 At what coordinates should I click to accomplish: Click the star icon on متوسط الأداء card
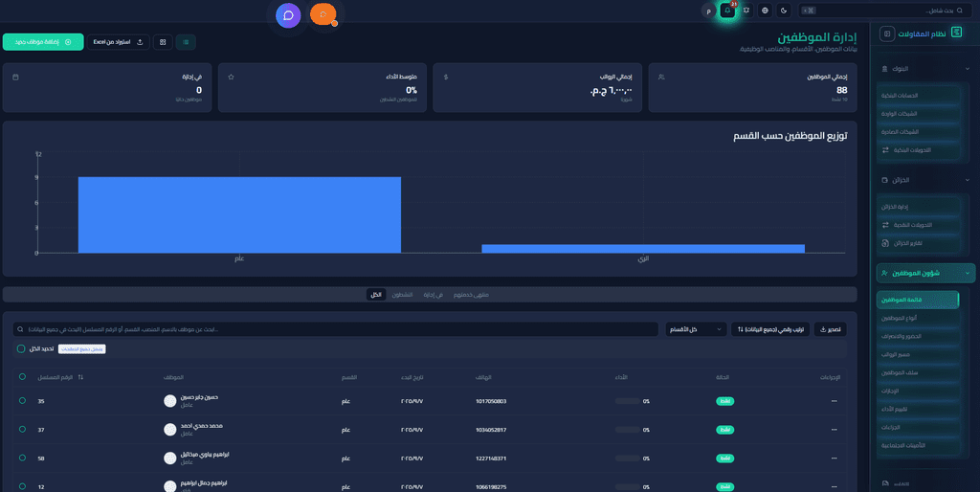231,77
